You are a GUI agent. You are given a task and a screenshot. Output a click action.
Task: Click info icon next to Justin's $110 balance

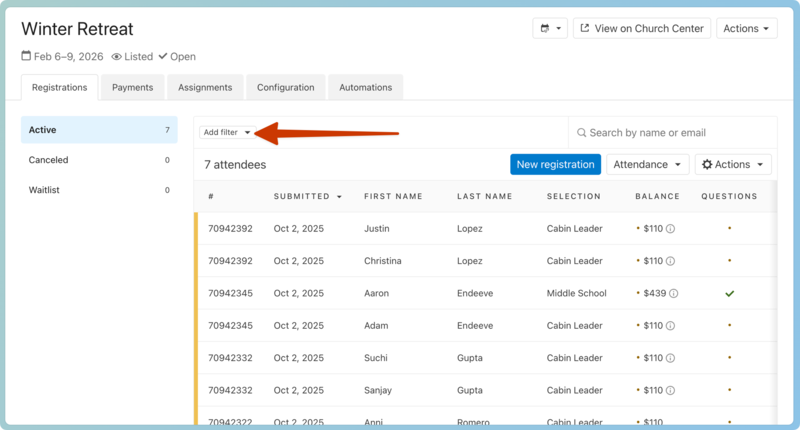[x=670, y=229]
